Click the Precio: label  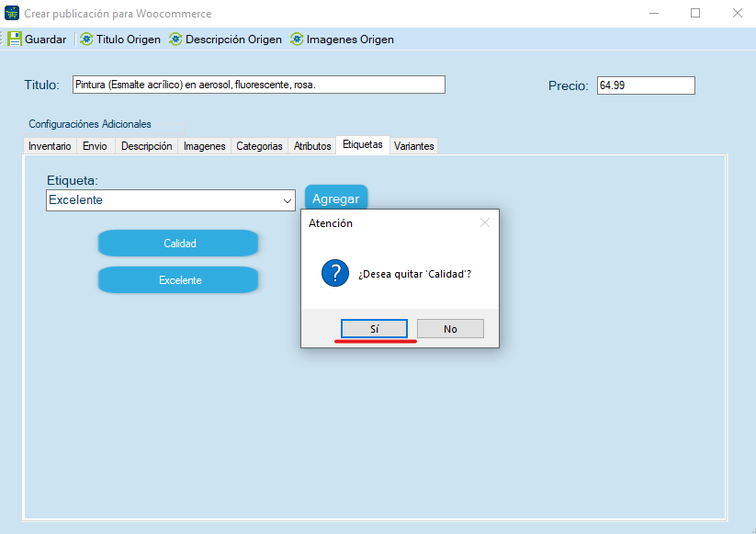click(x=569, y=85)
